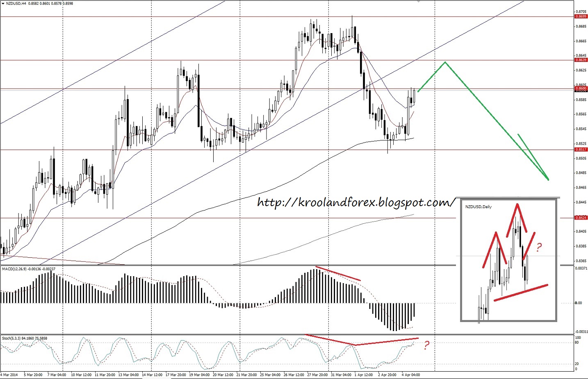Click the small triangle icon before NZDUSD,H4
Viewport: 588px width, 379px height.
click(x=3, y=3)
